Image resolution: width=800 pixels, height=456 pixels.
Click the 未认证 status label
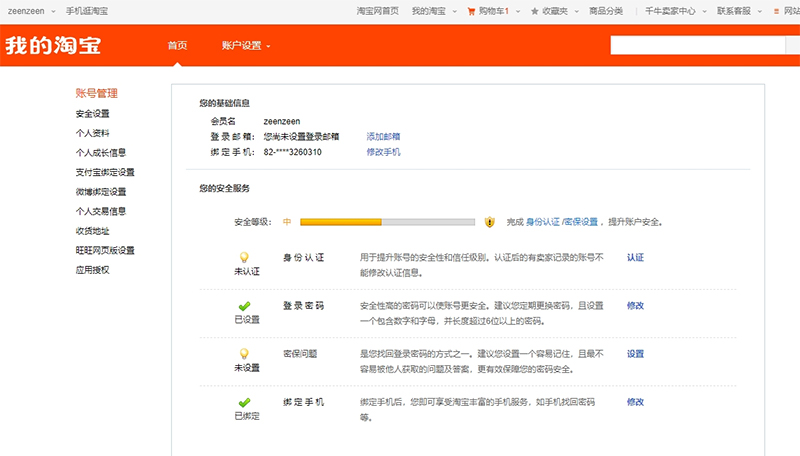click(247, 271)
